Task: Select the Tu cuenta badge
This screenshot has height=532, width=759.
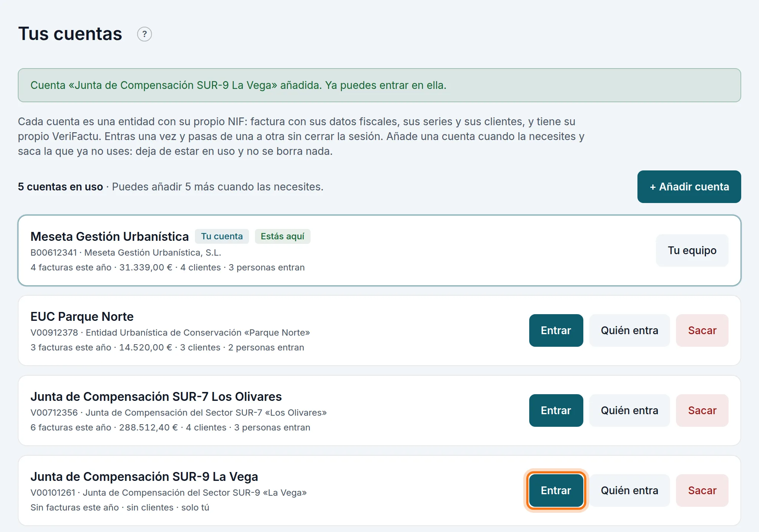Action: tap(222, 236)
